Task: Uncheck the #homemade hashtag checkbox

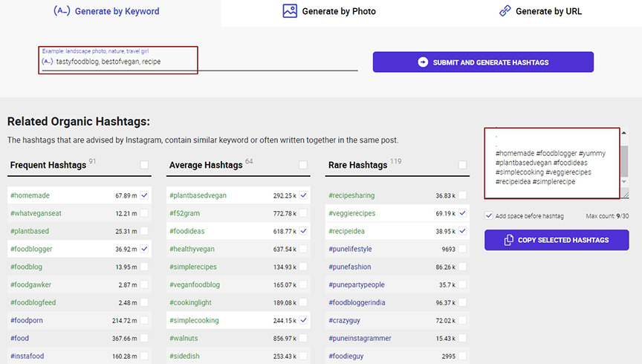Action: coord(144,195)
